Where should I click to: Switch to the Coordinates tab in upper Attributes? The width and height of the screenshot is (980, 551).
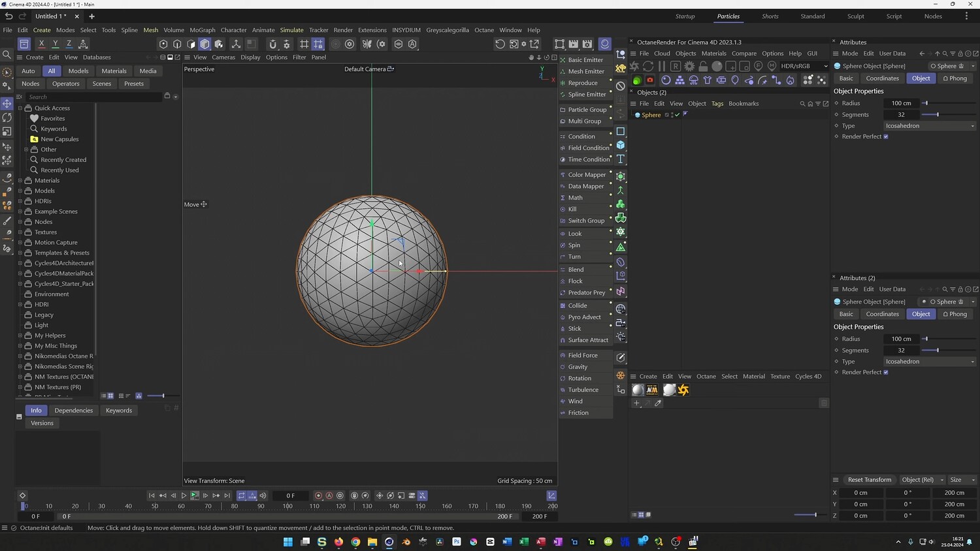pos(882,78)
